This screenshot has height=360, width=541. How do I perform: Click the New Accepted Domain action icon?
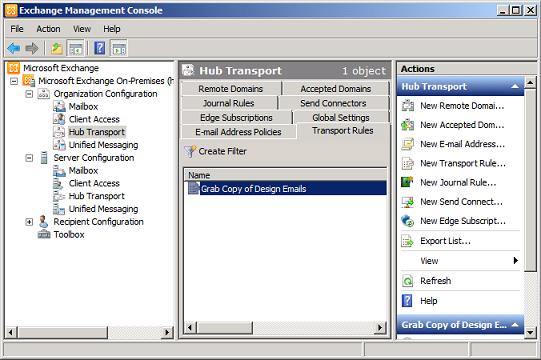[408, 125]
